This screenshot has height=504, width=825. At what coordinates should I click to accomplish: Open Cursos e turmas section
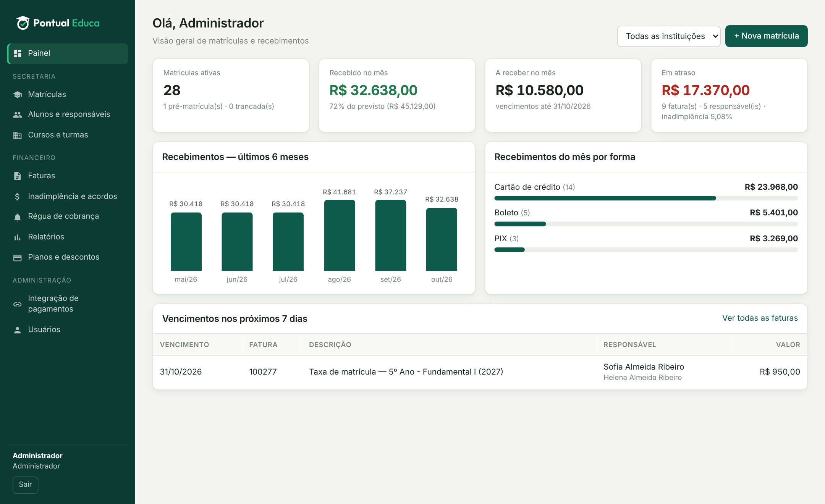click(68, 135)
